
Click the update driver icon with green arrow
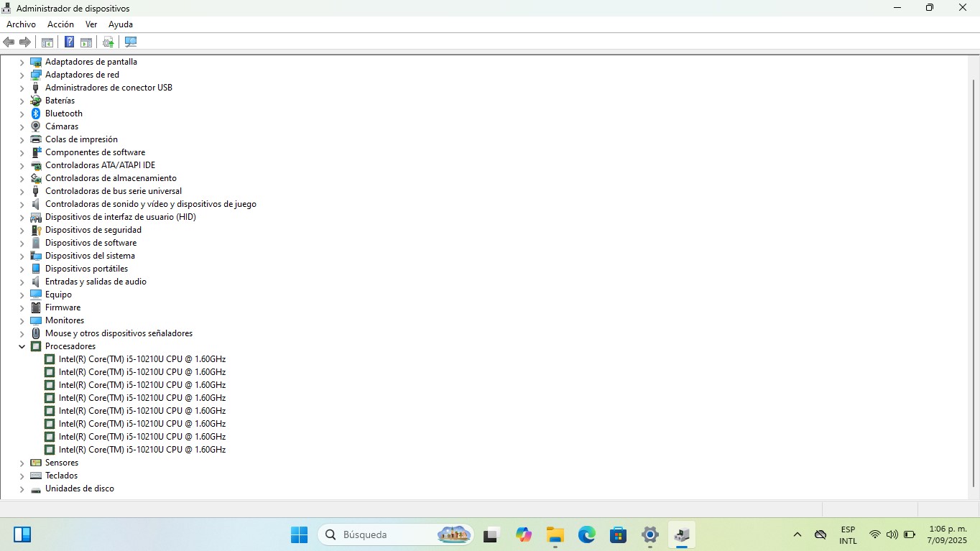(x=108, y=42)
